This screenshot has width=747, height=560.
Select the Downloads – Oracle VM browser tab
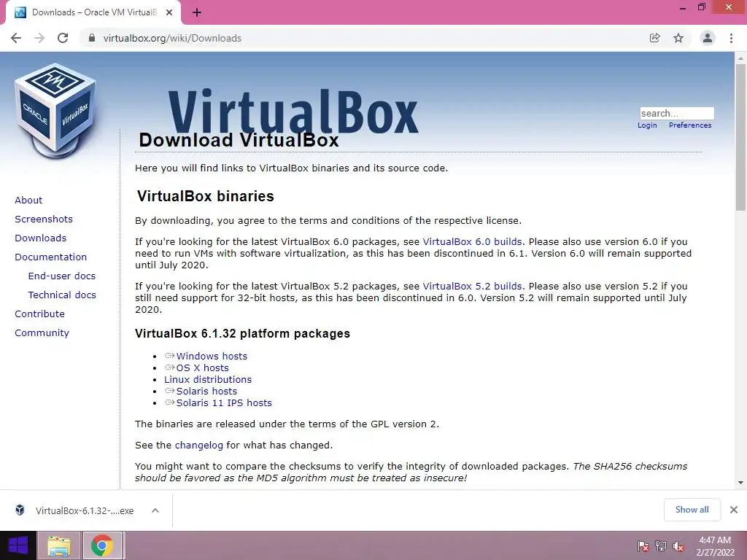(93, 13)
